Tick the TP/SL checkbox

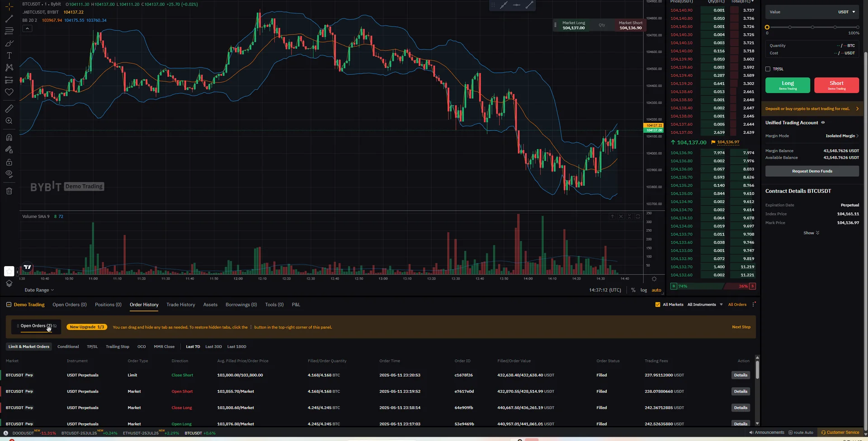768,69
